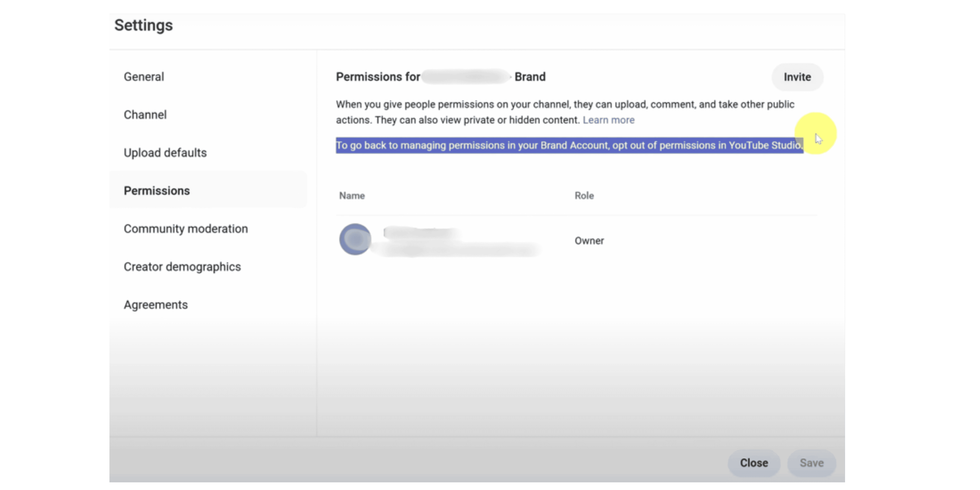Click the owner's profile avatar
The height and width of the screenshot is (490, 980).
(355, 239)
